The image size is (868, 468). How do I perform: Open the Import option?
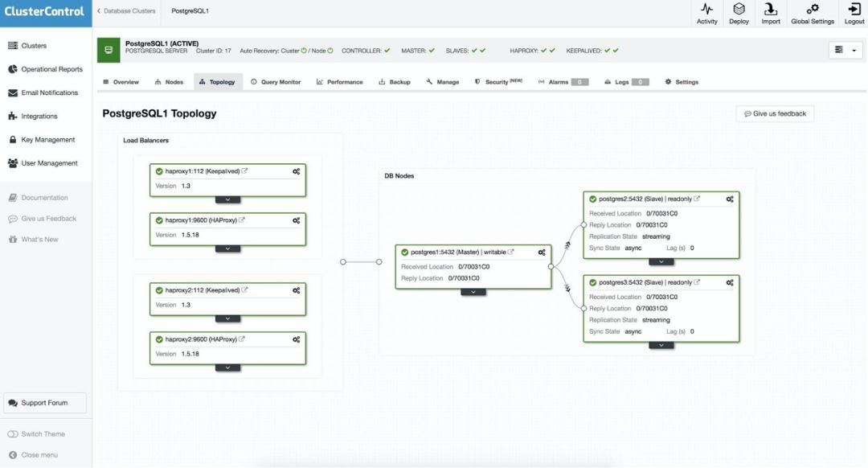pyautogui.click(x=771, y=14)
